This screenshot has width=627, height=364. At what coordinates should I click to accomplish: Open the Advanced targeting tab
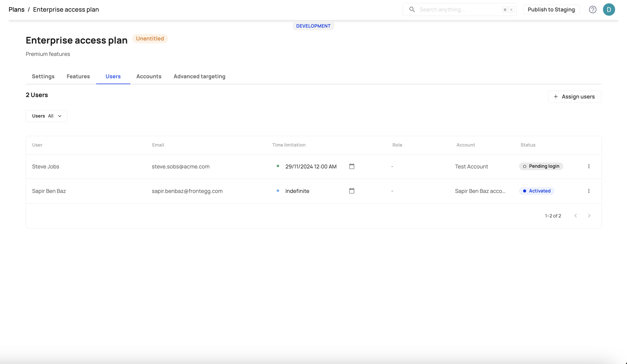pyautogui.click(x=199, y=76)
